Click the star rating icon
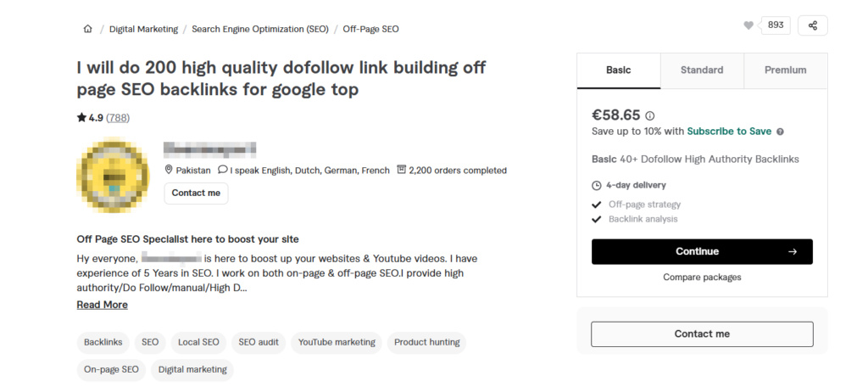This screenshot has width=868, height=387. tap(81, 117)
